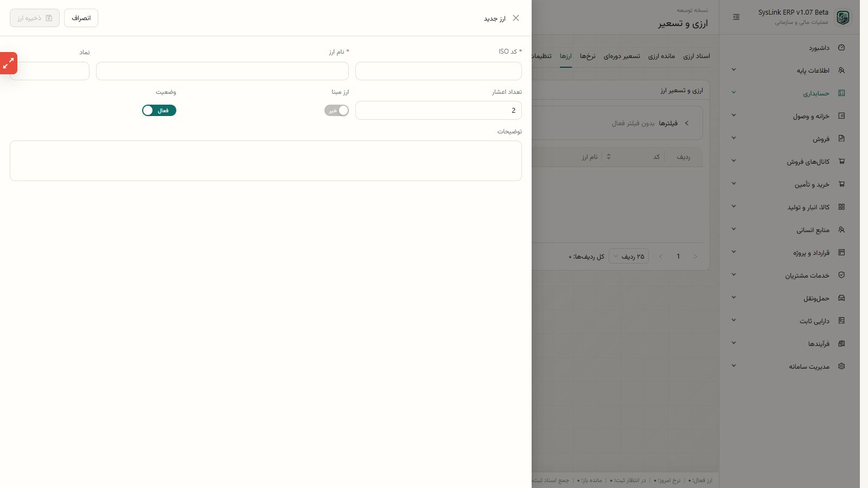This screenshot has width=868, height=488.
Task: Click the اطلاعات پایه sidebar icon
Action: (841, 70)
